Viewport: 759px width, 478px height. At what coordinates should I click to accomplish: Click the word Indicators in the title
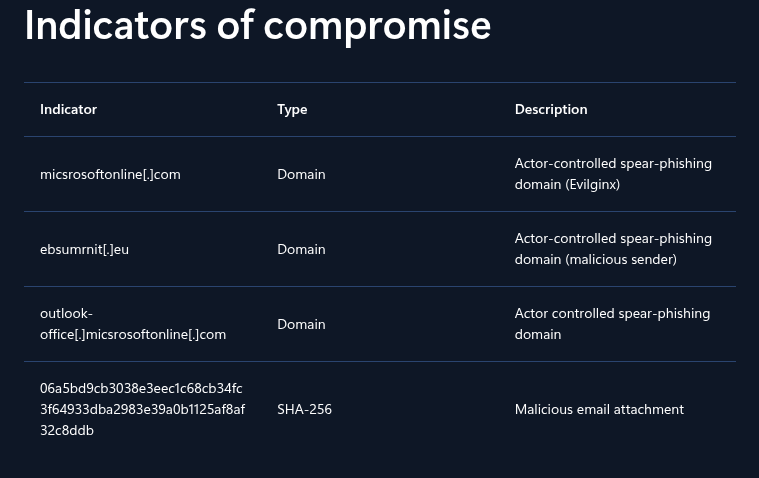coord(115,26)
